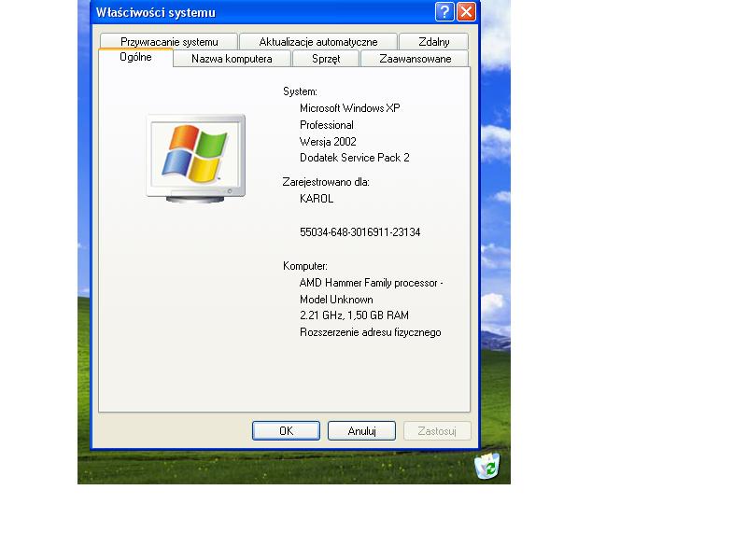This screenshot has width=747, height=560.
Task: Open the Przywracanie systemu tab
Action: (169, 41)
